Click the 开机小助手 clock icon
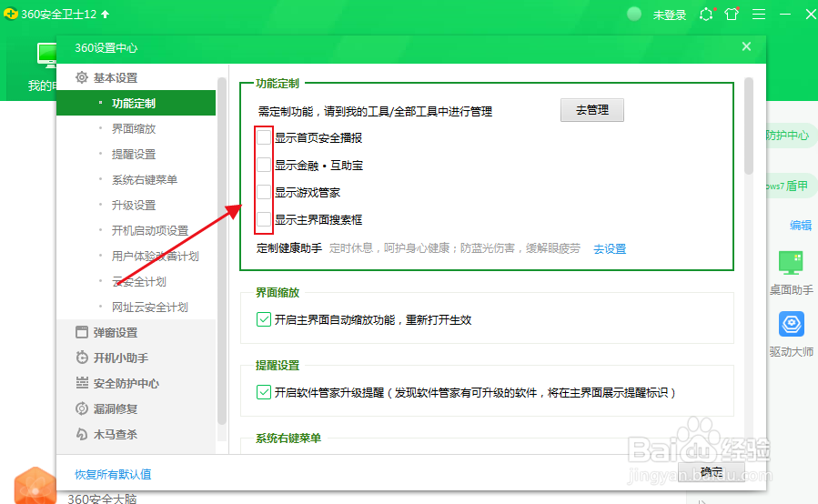 pyautogui.click(x=81, y=358)
